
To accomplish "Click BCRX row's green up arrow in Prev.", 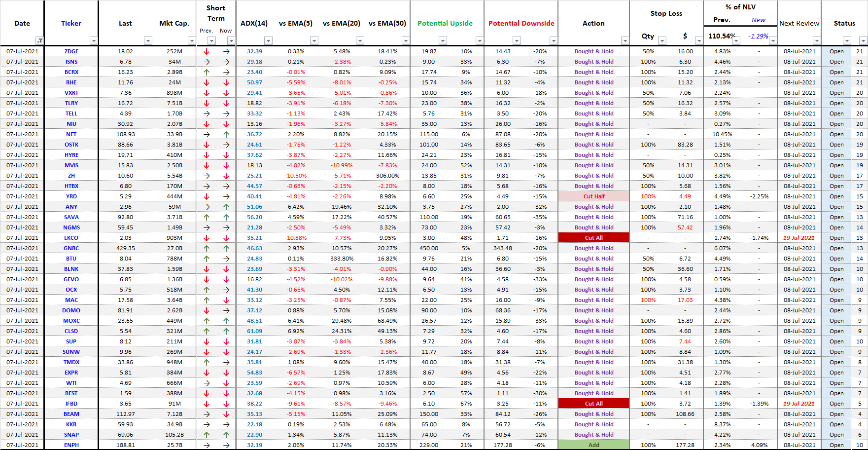I will [x=207, y=72].
